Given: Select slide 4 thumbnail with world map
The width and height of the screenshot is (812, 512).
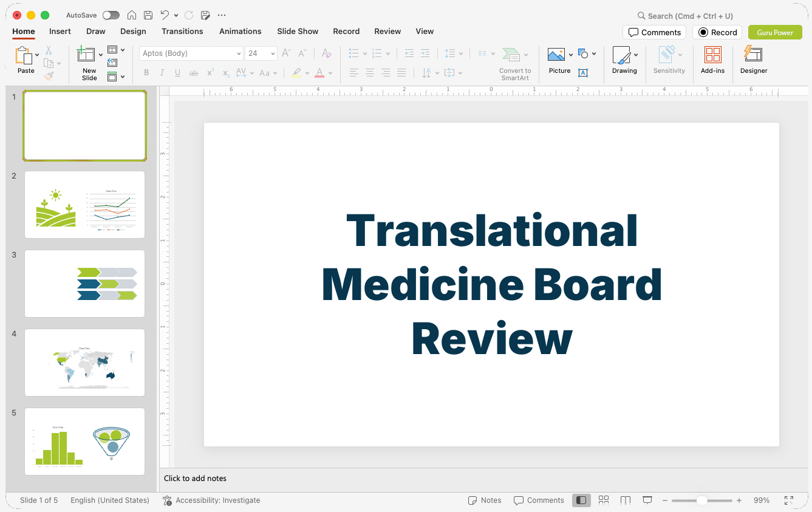Looking at the screenshot, I should tap(85, 363).
